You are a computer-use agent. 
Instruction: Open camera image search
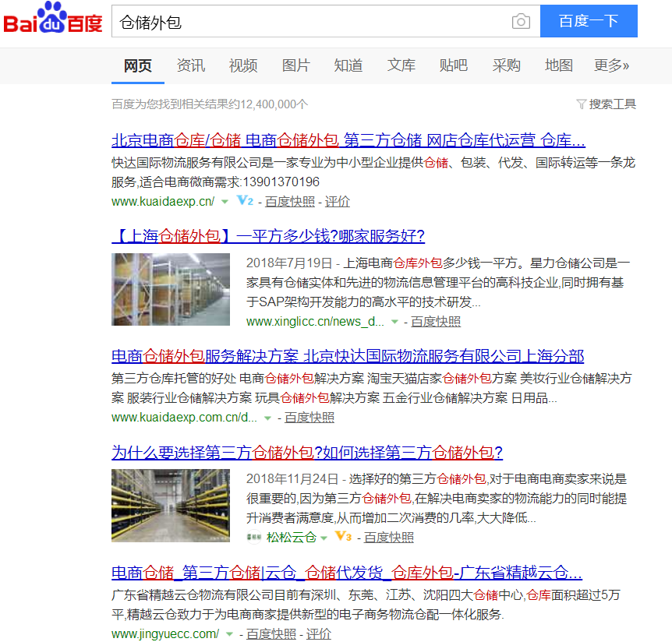pos(521,21)
